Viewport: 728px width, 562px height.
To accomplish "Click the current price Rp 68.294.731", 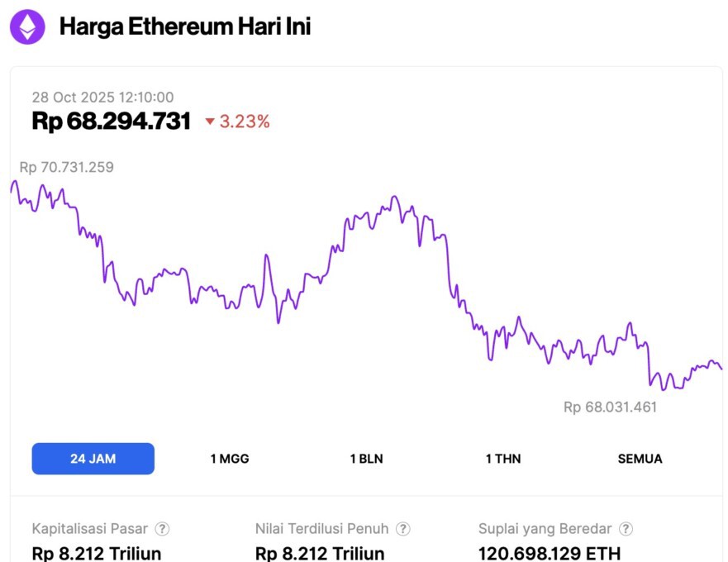I will click(111, 121).
